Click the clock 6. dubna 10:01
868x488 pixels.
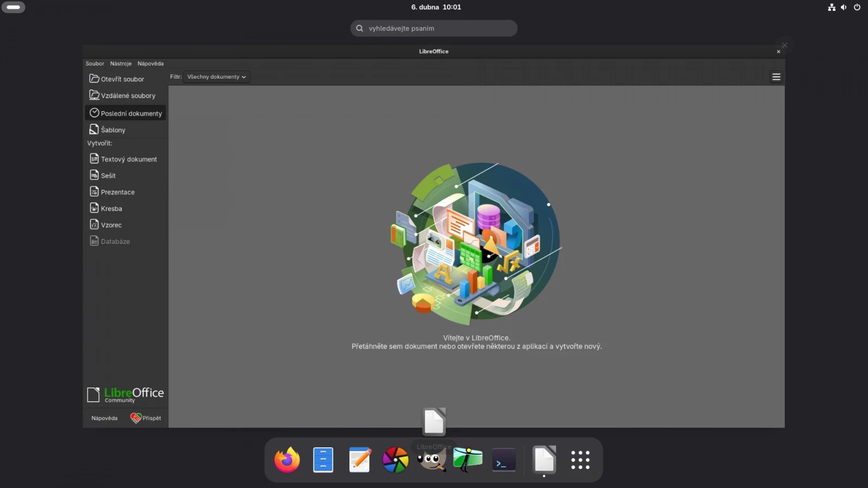pyautogui.click(x=436, y=7)
